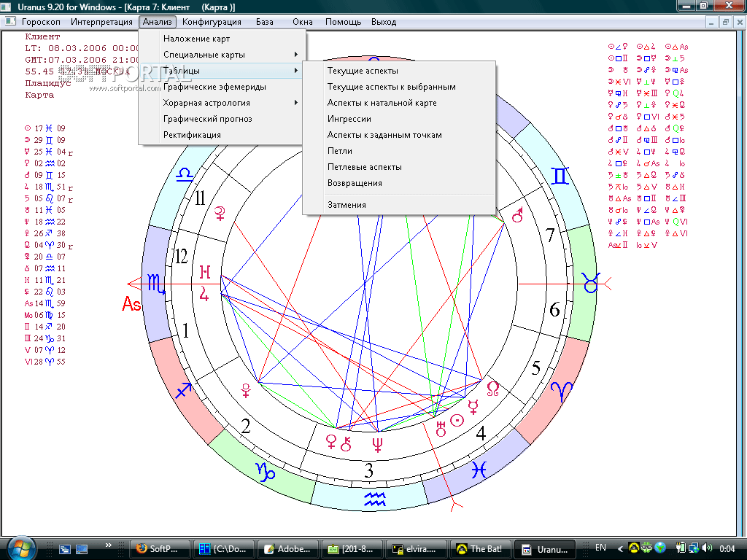This screenshot has width=747, height=560.
Task: Switch to the {C:\Do... taskbar button
Action: click(x=223, y=549)
